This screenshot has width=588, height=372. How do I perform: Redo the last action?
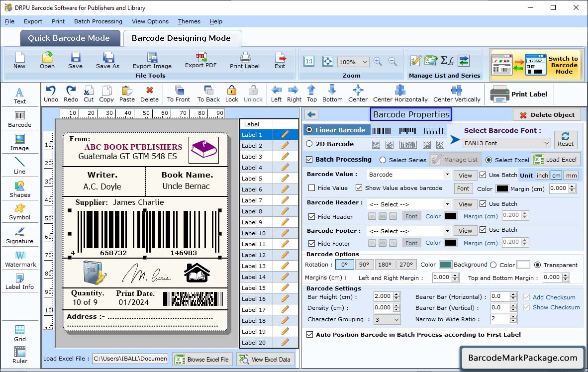(x=71, y=94)
